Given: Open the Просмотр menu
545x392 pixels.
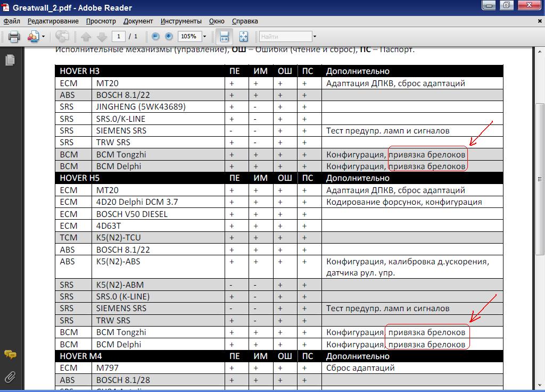Looking at the screenshot, I should (x=101, y=21).
